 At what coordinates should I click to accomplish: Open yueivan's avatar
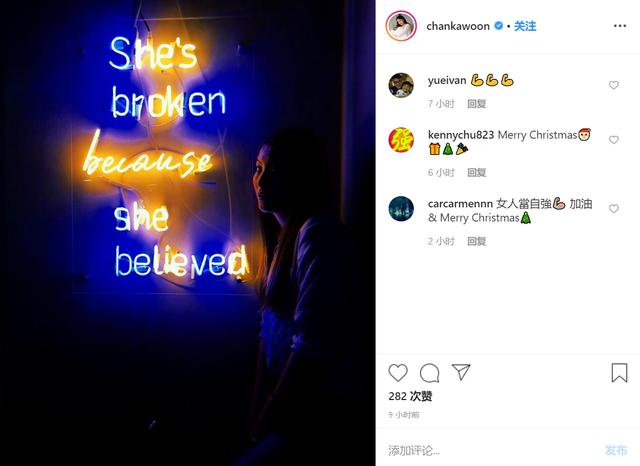point(401,85)
